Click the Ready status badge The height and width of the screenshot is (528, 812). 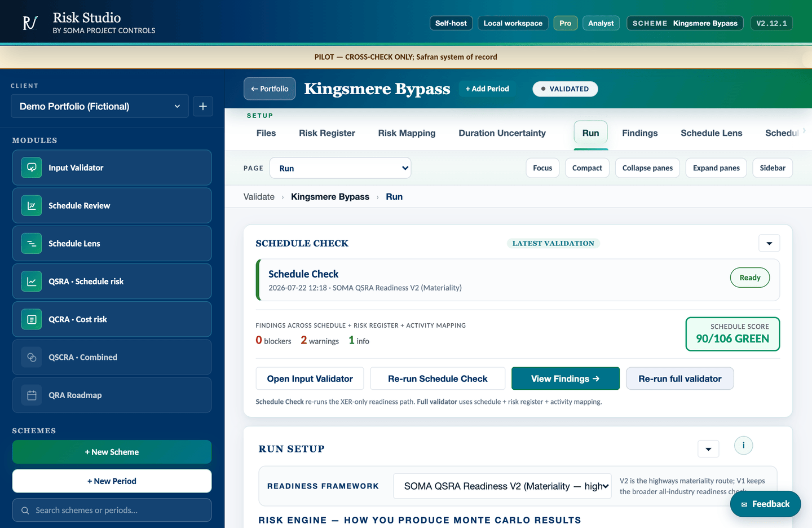pyautogui.click(x=750, y=278)
